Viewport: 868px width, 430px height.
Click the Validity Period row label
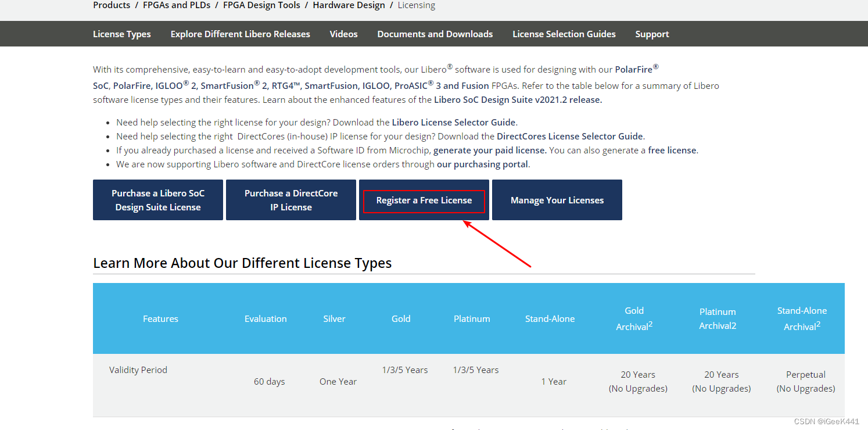[x=138, y=370]
